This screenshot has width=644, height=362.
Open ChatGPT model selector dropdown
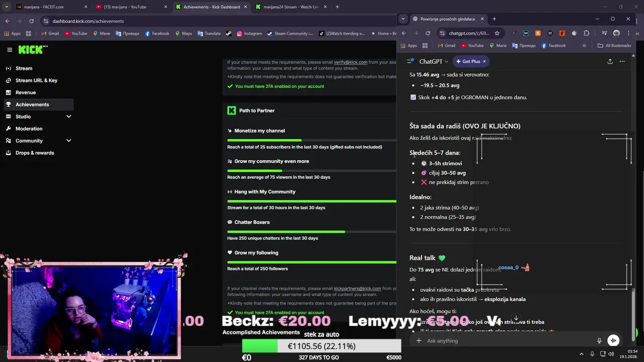click(434, 61)
